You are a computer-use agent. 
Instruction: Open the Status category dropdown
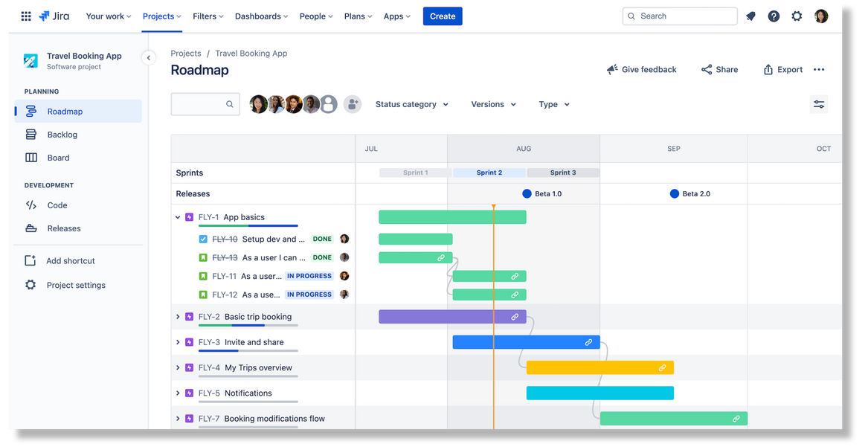pyautogui.click(x=411, y=105)
